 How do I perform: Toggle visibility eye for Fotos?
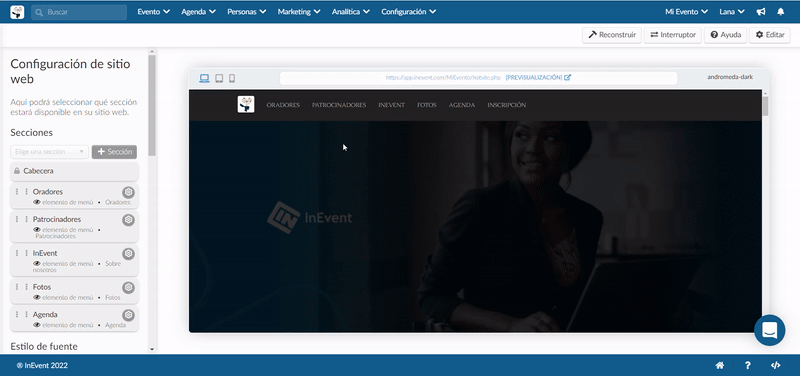(37, 297)
